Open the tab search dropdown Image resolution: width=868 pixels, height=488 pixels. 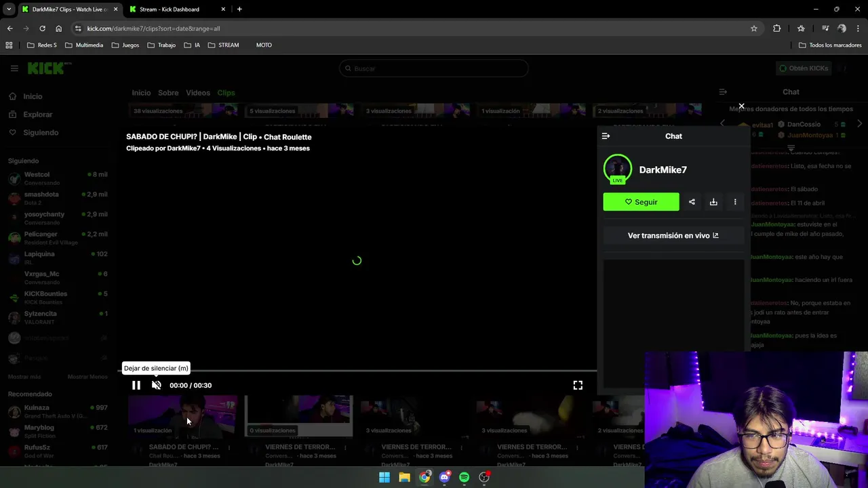click(8, 9)
